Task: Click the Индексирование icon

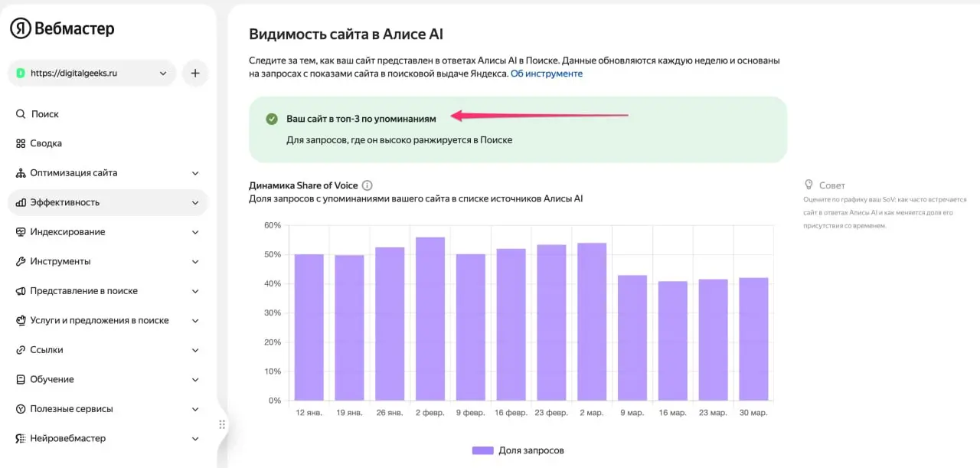Action: click(x=21, y=232)
